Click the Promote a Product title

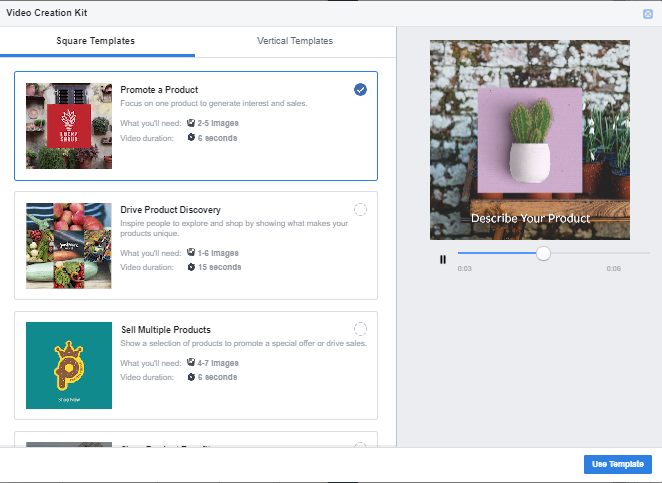pos(159,90)
